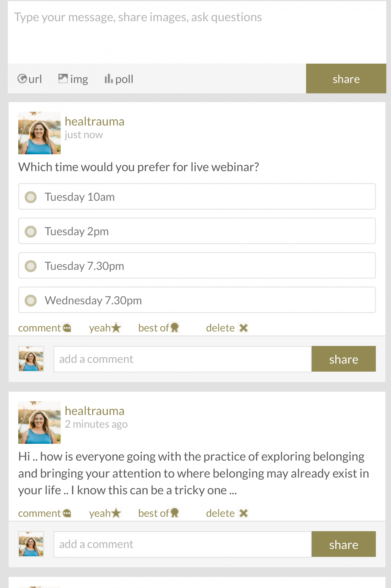Choose Tuesday 7.30pm radio option

[197, 265]
